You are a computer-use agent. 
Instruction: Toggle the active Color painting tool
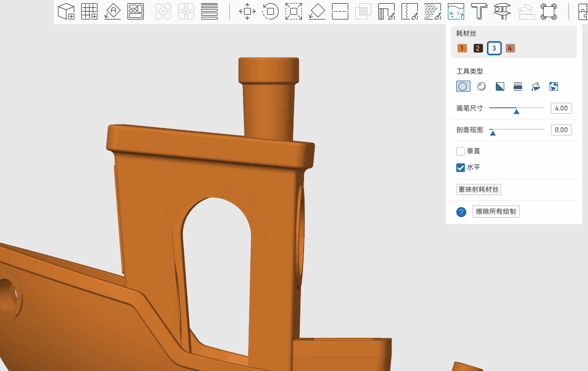[456, 11]
